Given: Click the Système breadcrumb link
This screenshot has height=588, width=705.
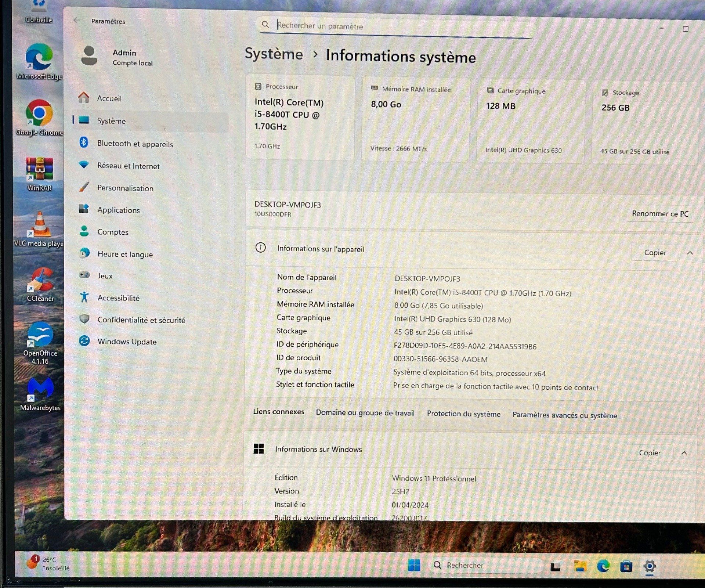Looking at the screenshot, I should click(274, 54).
